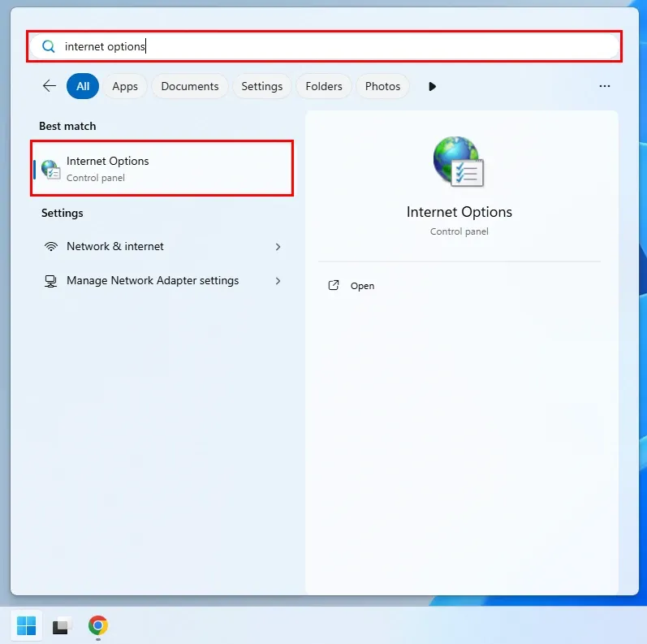Screen dimensions: 647x644
Task: Open Manage Network Adapter settings result
Action: [x=162, y=281]
